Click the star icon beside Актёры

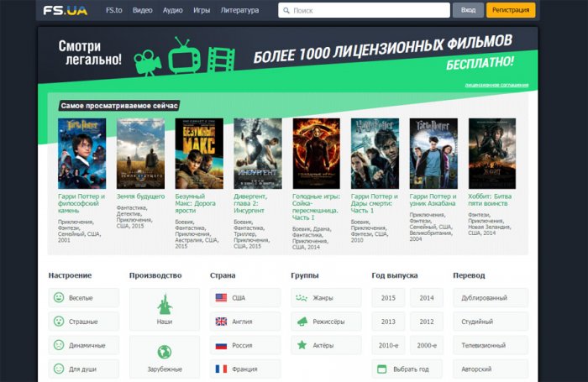pos(302,345)
